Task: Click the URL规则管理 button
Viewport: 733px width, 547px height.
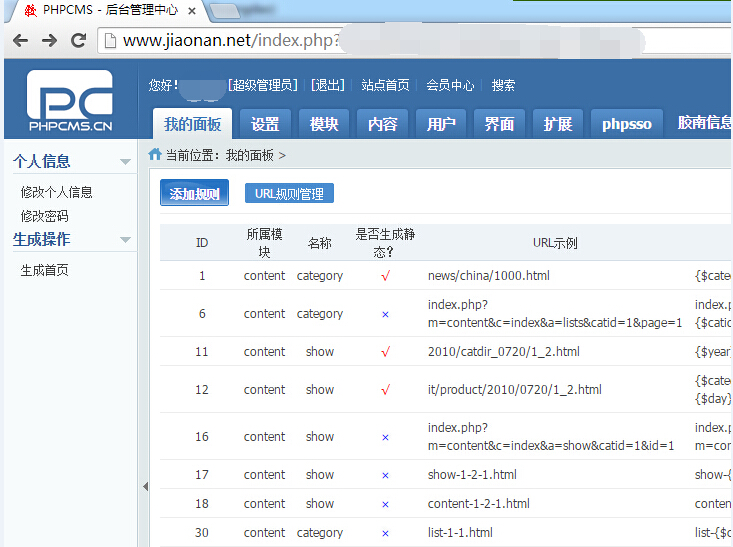Action: 289,194
